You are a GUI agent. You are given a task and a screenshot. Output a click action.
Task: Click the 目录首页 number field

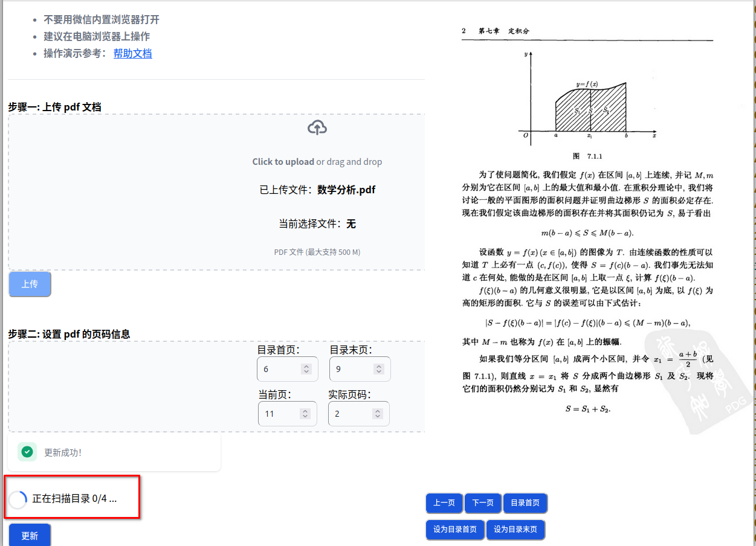(278, 369)
